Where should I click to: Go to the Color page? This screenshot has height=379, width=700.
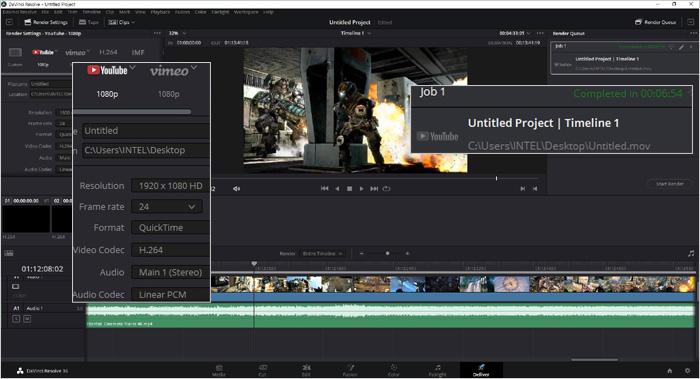click(394, 371)
